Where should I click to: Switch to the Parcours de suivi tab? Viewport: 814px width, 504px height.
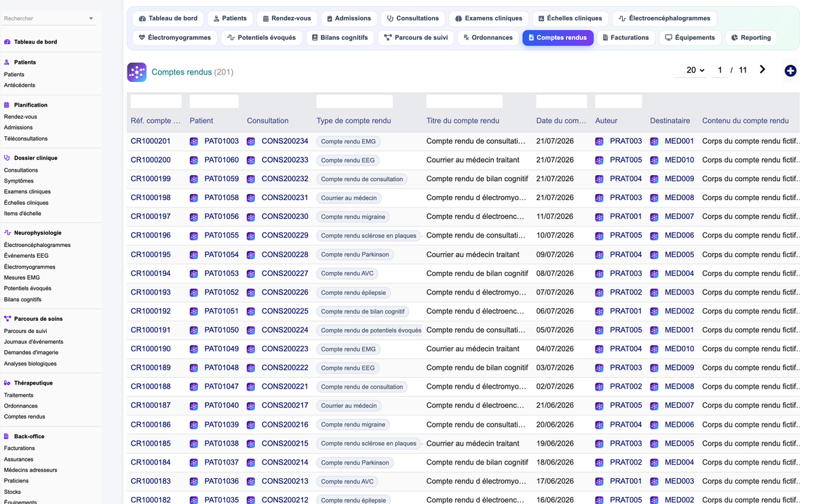click(416, 38)
